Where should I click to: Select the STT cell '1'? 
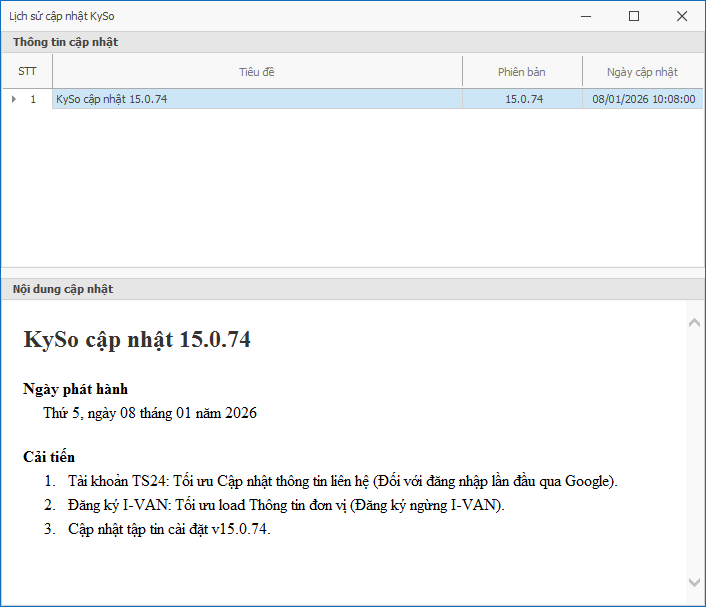pyautogui.click(x=33, y=99)
